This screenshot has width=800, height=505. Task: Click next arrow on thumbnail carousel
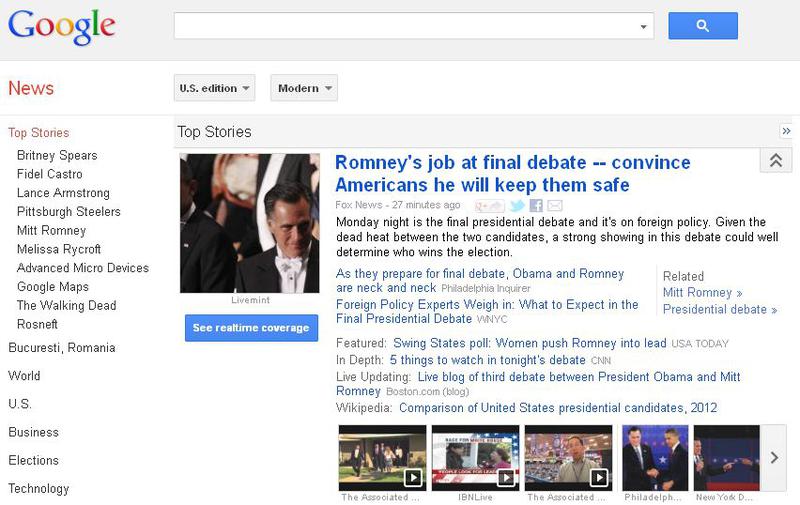coord(774,458)
